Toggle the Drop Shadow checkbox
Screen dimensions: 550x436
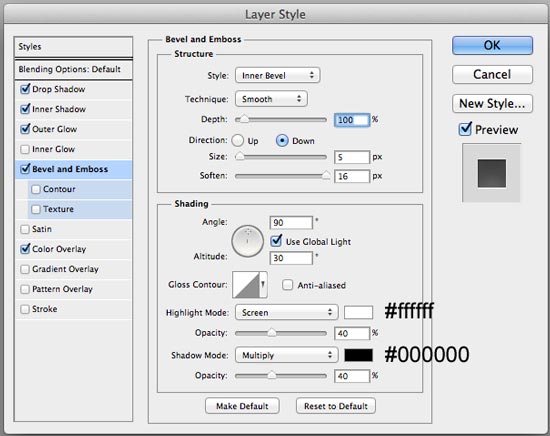[25, 89]
